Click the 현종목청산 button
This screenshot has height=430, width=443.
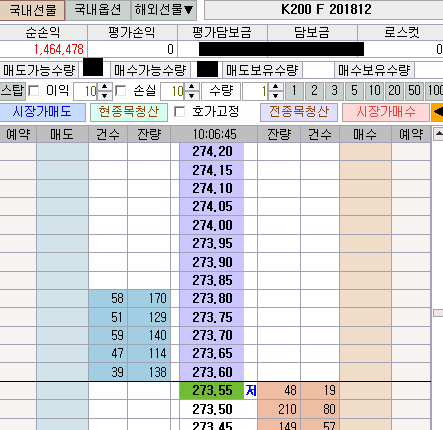pos(129,112)
